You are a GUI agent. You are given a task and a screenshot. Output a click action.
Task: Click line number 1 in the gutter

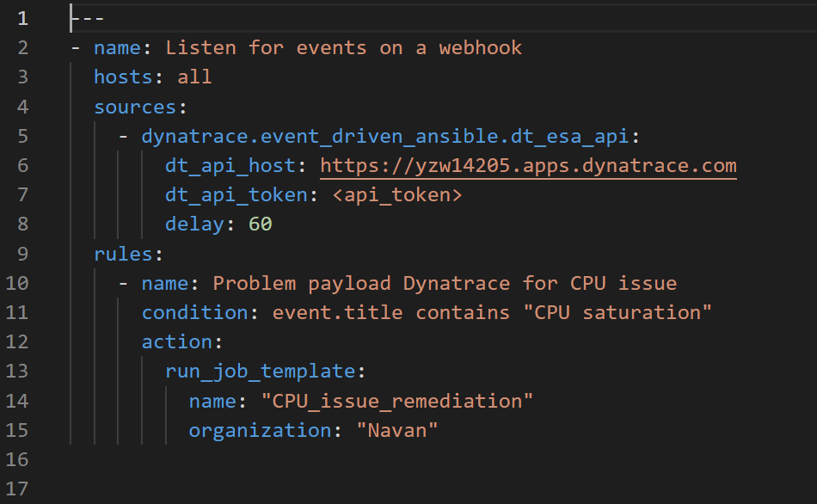22,19
